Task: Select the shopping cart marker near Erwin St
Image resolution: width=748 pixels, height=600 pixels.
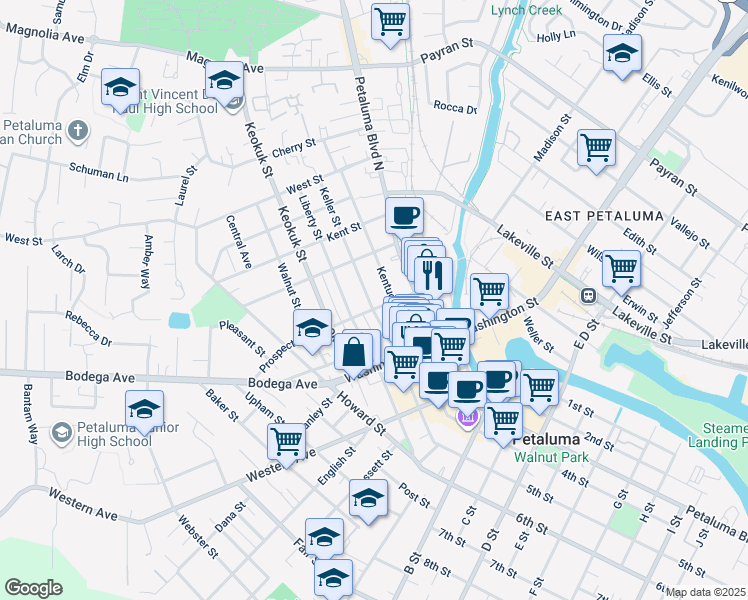Action: click(621, 267)
